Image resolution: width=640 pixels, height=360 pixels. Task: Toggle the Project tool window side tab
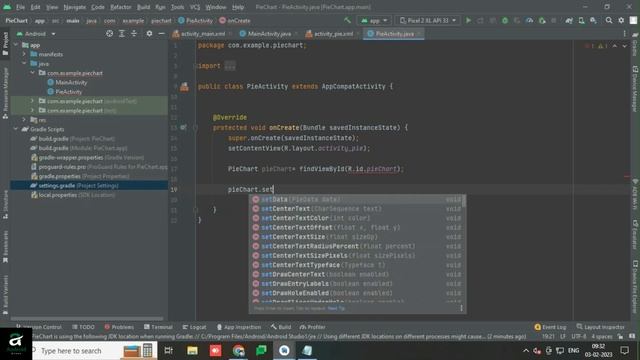click(5, 44)
